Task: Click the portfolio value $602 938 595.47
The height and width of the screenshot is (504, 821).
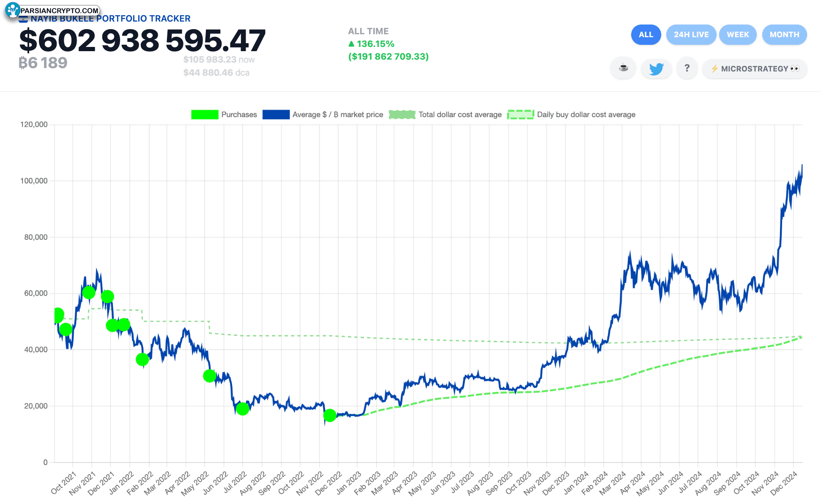Action: pos(142,41)
